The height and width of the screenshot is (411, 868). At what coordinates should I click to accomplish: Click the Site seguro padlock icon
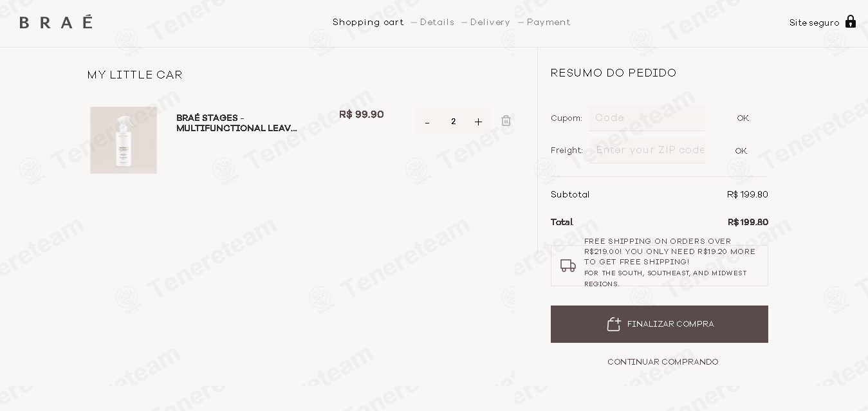[851, 21]
